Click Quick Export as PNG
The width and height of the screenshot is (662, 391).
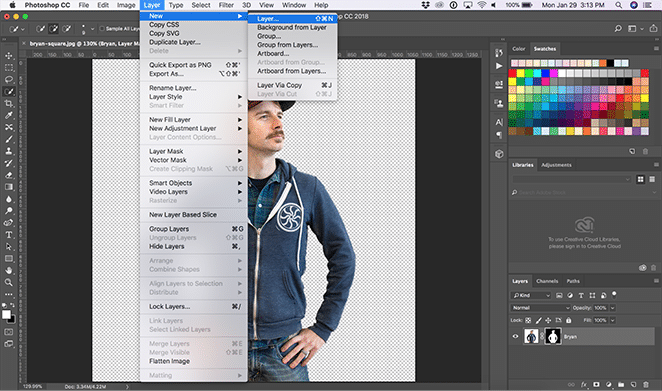click(194, 65)
